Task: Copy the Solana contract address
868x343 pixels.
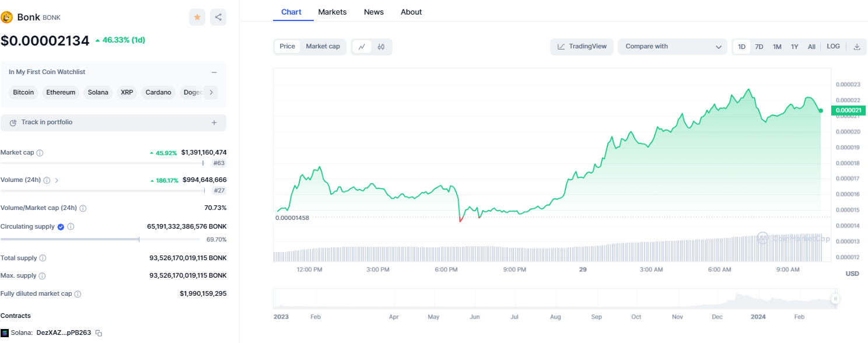Action: 99,333
